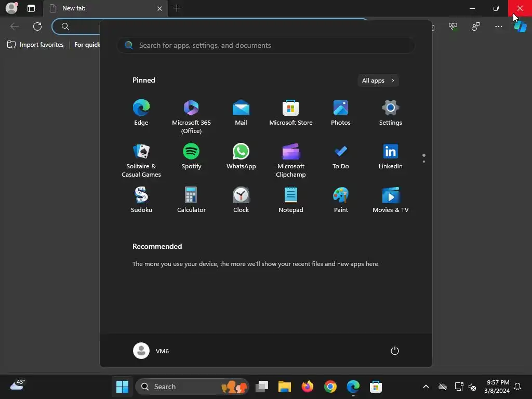This screenshot has width=532, height=399.
Task: Launch Notepad
Action: (x=291, y=200)
